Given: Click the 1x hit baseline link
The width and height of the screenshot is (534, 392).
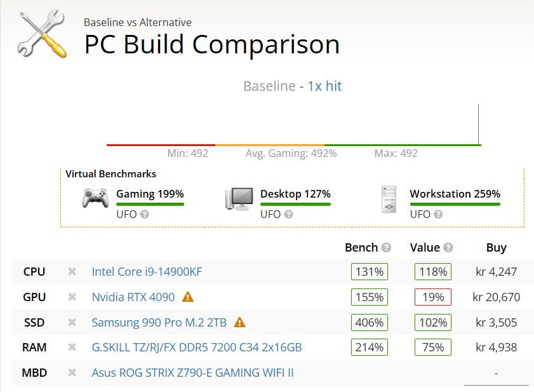Looking at the screenshot, I should click(x=324, y=86).
